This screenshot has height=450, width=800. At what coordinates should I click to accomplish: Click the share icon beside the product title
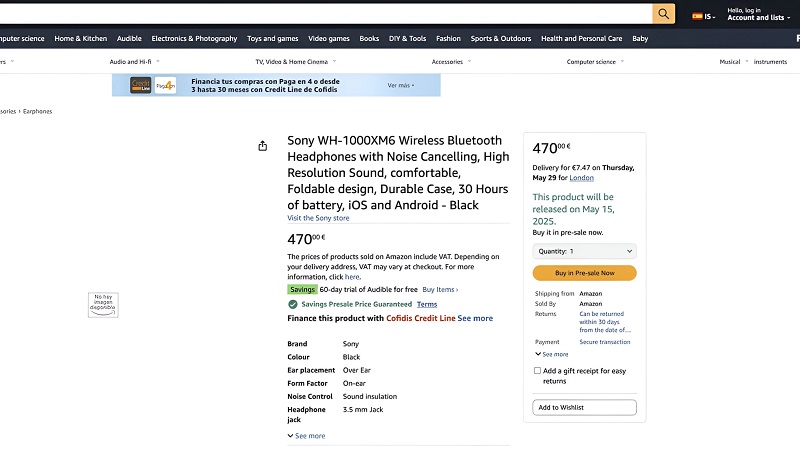tap(263, 146)
